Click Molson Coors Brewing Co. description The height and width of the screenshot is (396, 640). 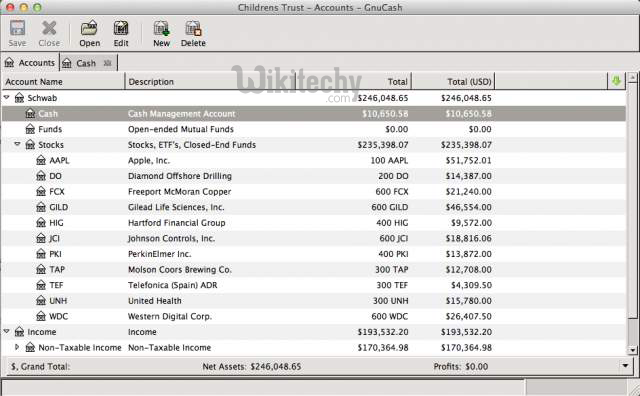point(180,269)
